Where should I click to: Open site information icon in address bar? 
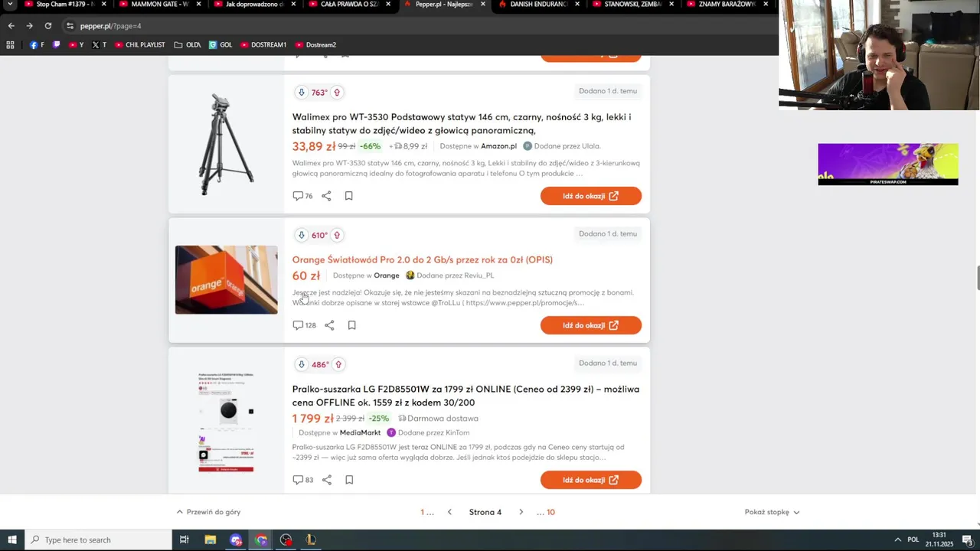tap(70, 26)
